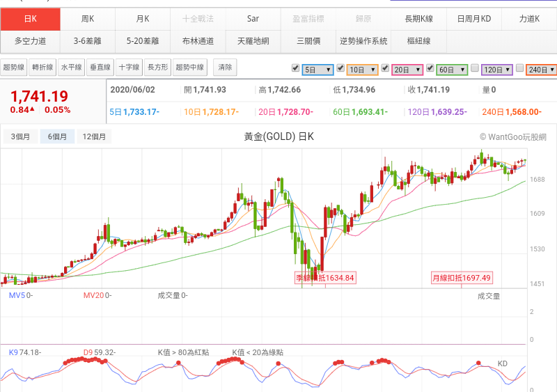Click the 月線扣抵1697.49 chart marker
This screenshot has width=557, height=392.
tap(462, 278)
